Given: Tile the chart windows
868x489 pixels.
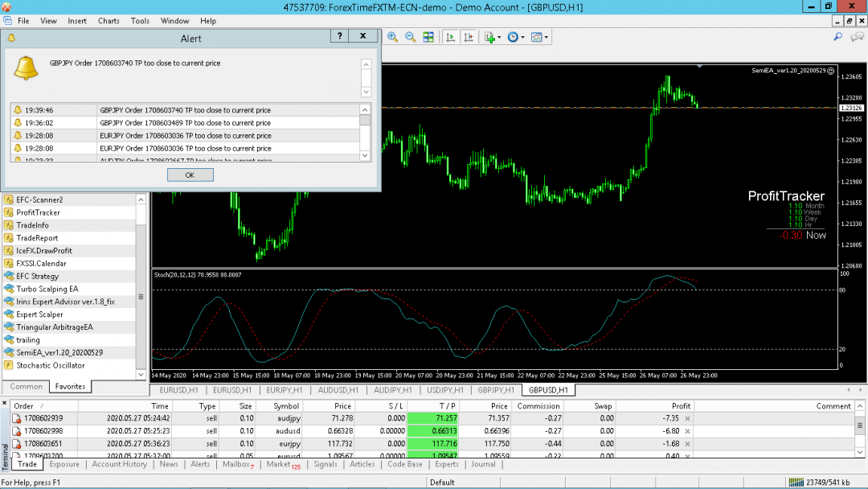Looking at the screenshot, I should click(x=430, y=37).
